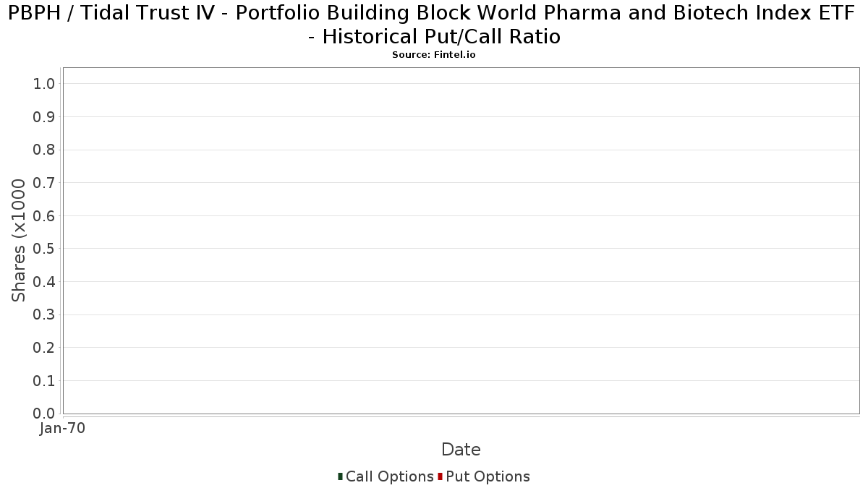The width and height of the screenshot is (868, 488).
Task: Click the green Call Options legend swatch
Action: click(340, 476)
